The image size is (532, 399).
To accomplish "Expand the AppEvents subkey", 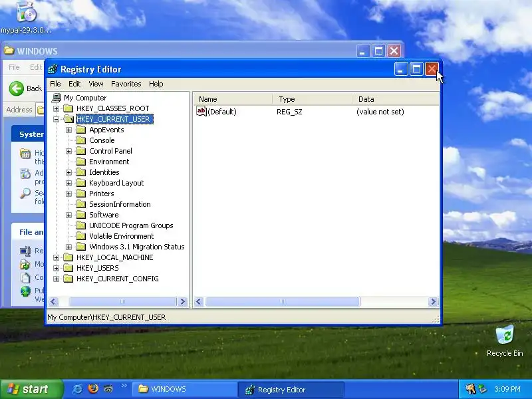I will tap(68, 130).
